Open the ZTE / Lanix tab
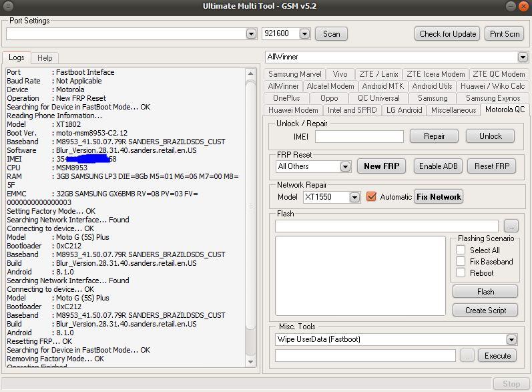 (x=378, y=74)
